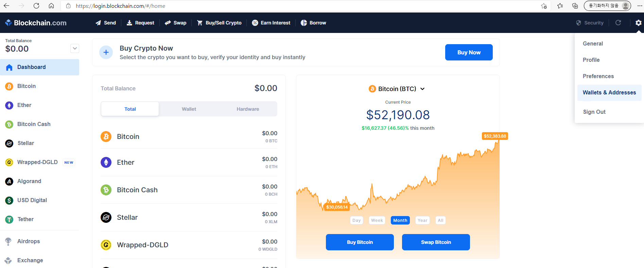Open the Bitcoin (BTC) chart coin selector
Screen dimensions: 644x268
pyautogui.click(x=397, y=89)
